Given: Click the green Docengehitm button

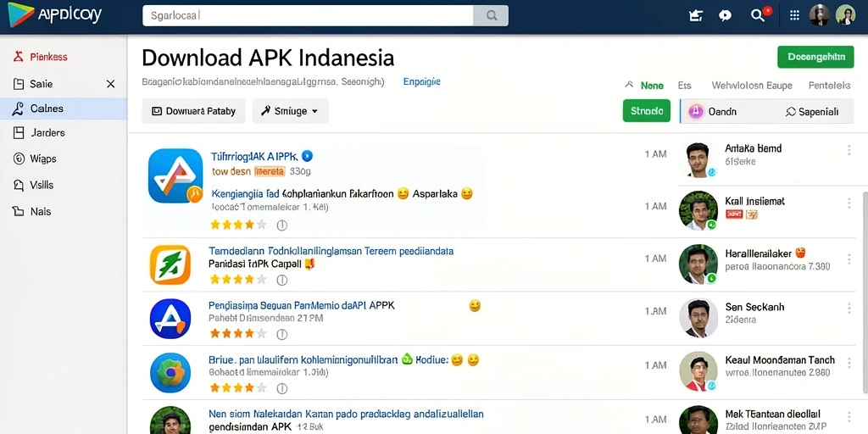Looking at the screenshot, I should (815, 57).
